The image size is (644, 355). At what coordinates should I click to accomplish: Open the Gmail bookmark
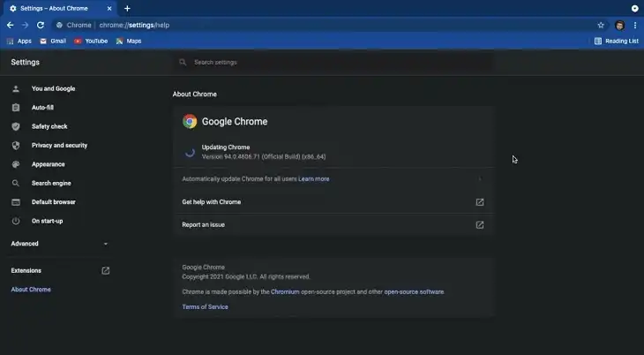pos(53,42)
